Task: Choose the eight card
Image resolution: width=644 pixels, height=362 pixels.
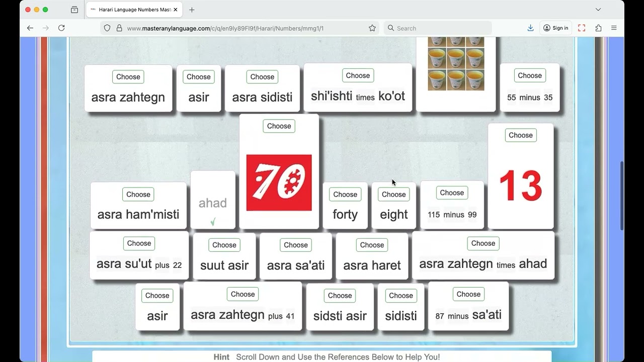Action: tap(393, 195)
